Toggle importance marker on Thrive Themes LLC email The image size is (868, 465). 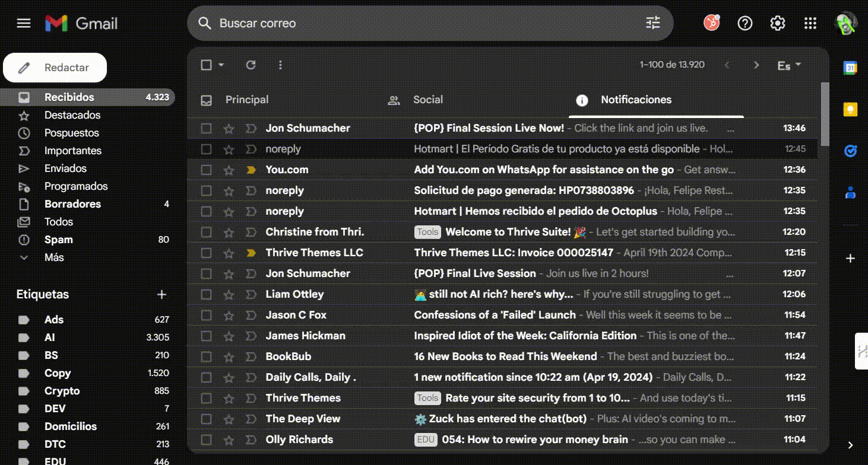pyautogui.click(x=251, y=253)
